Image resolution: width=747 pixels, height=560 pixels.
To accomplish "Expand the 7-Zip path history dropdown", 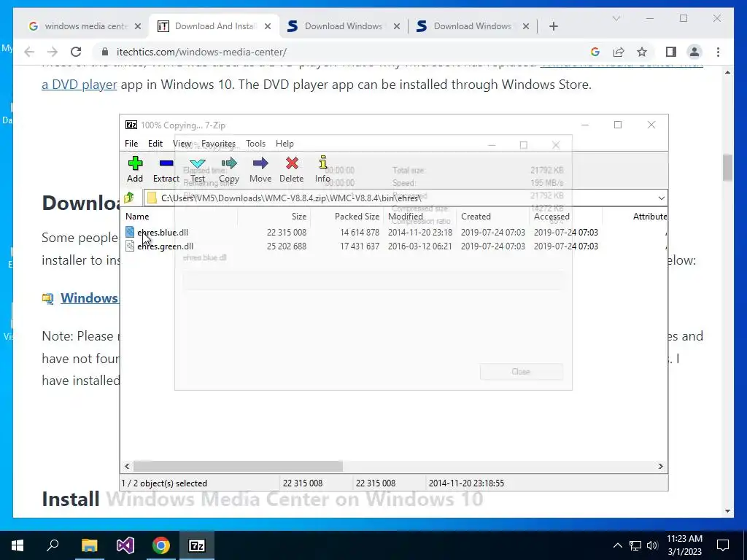I will [661, 198].
